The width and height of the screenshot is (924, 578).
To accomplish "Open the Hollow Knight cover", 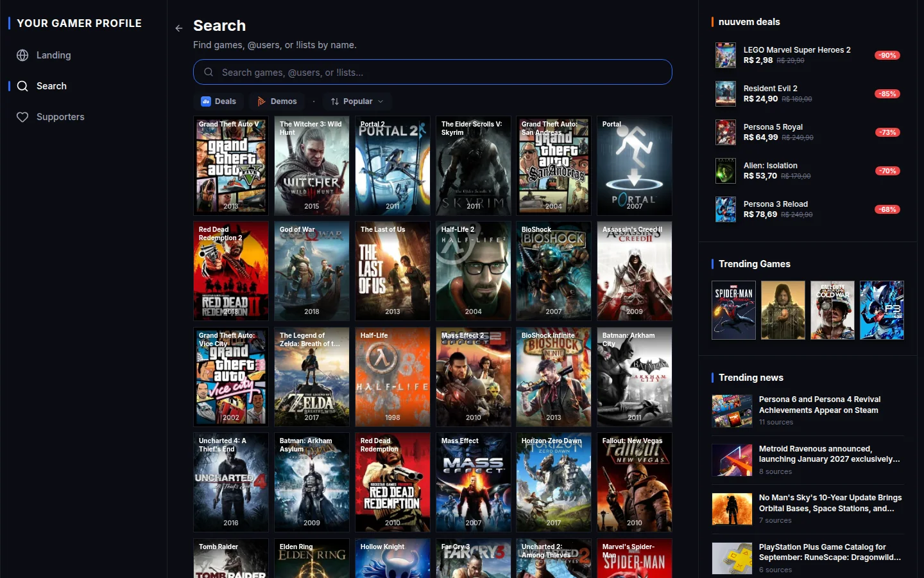I will point(393,558).
